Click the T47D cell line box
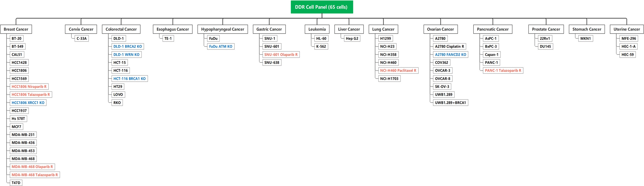The width and height of the screenshot is (644, 186). (16, 183)
